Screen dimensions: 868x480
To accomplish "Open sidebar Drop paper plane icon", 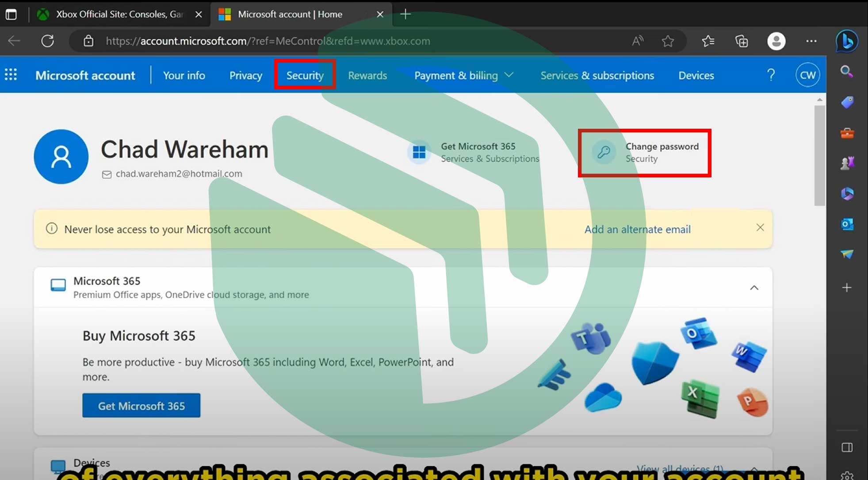I will pos(847,254).
